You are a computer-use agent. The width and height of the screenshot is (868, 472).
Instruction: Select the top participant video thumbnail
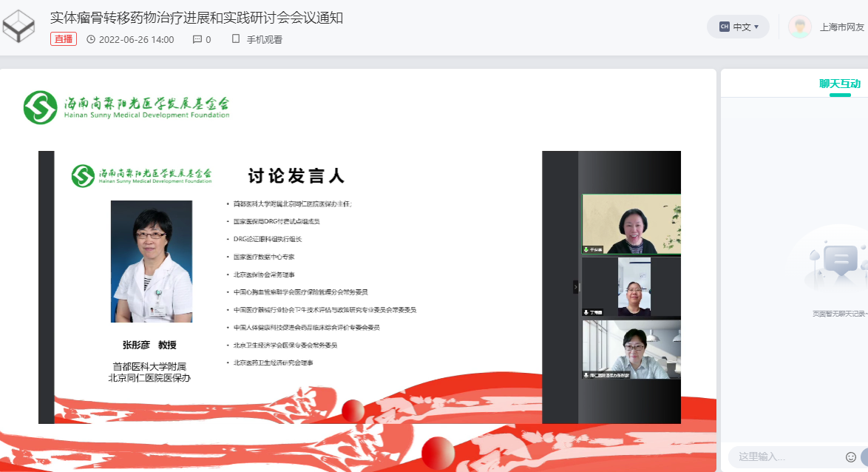click(x=631, y=224)
